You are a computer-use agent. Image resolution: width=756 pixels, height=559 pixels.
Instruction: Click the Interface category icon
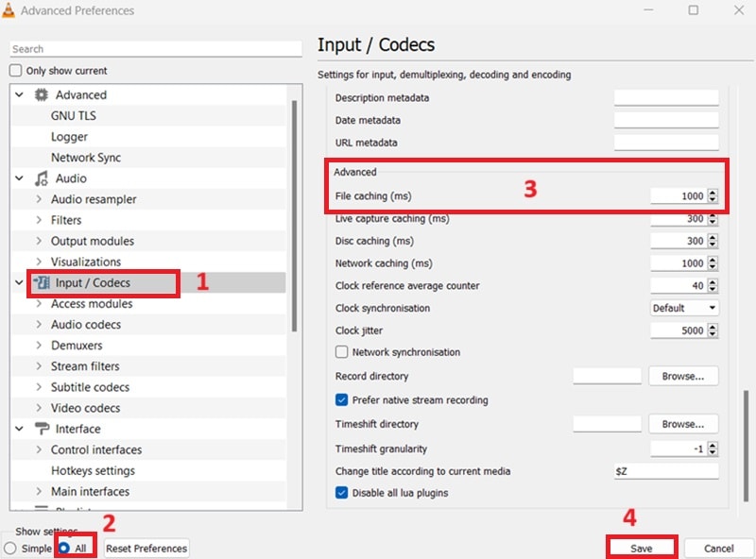coord(41,430)
